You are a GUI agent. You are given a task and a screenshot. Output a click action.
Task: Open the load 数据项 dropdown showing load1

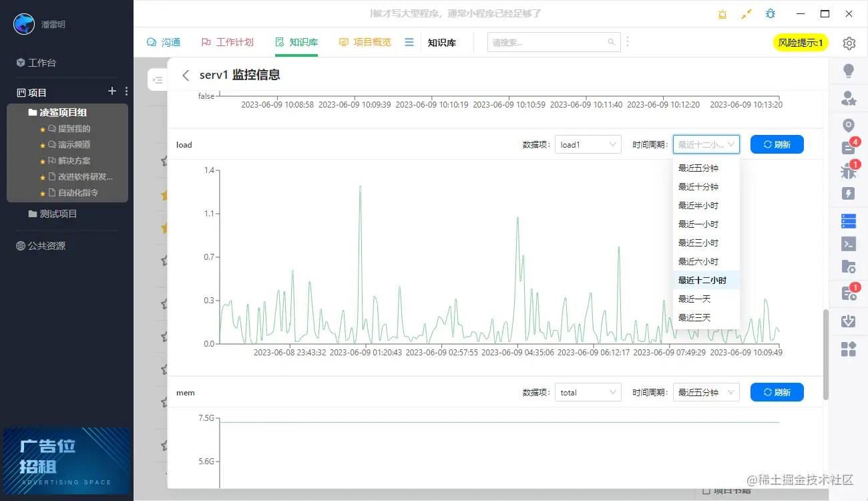point(588,144)
